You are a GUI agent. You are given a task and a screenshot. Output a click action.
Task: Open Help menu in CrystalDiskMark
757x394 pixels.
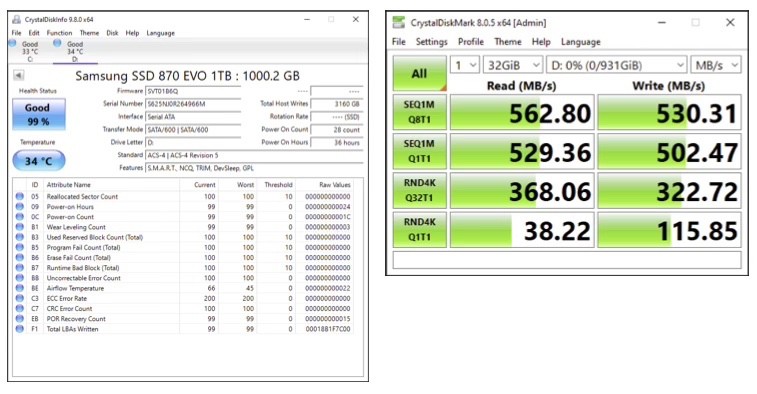click(541, 42)
